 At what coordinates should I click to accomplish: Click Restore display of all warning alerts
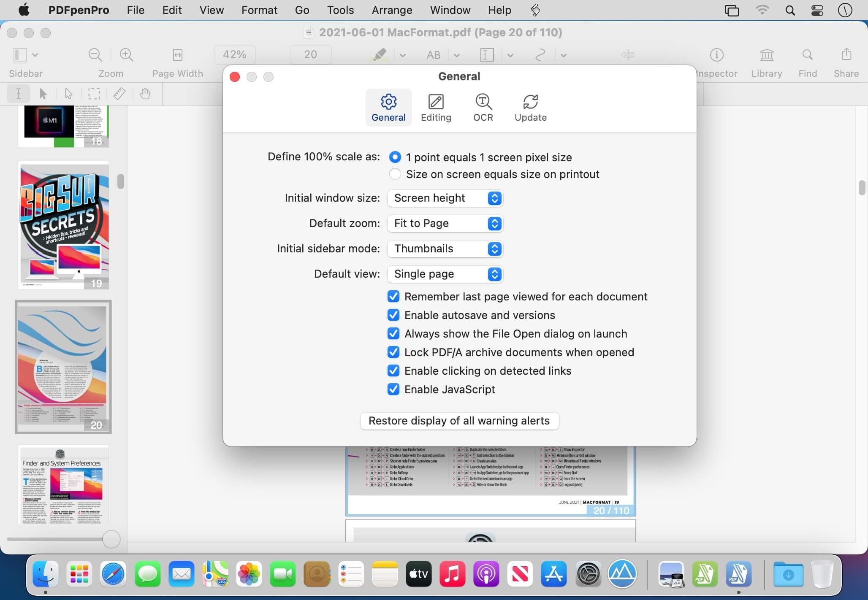[x=459, y=421]
